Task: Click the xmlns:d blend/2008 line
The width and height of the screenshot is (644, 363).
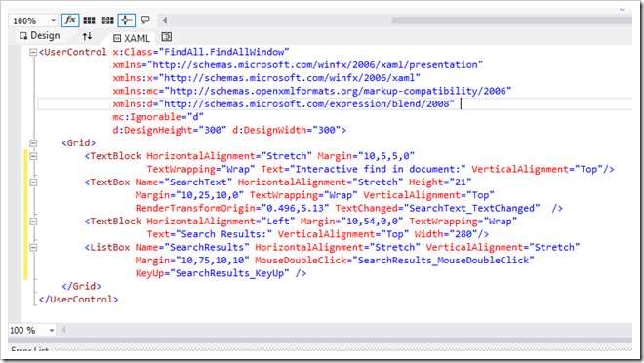Action: (284, 103)
